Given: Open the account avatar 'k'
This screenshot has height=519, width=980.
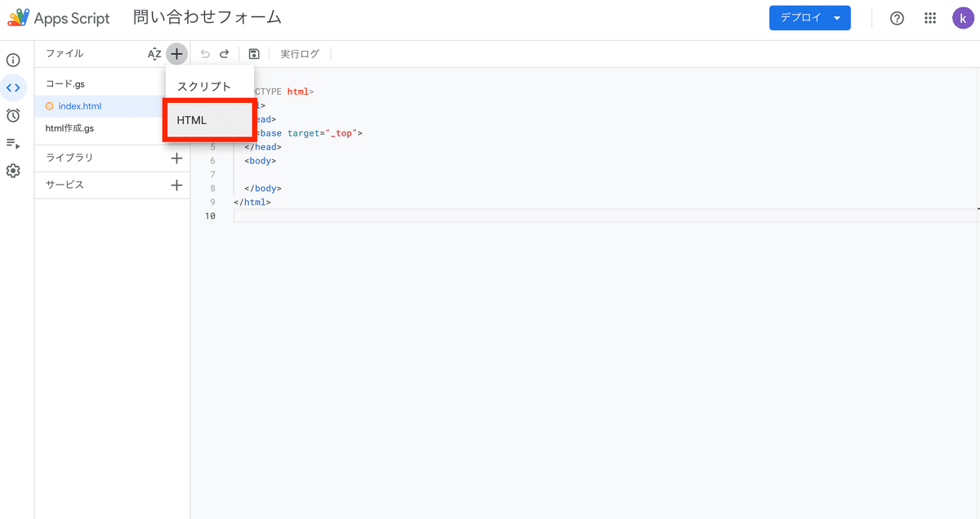Looking at the screenshot, I should pyautogui.click(x=963, y=18).
